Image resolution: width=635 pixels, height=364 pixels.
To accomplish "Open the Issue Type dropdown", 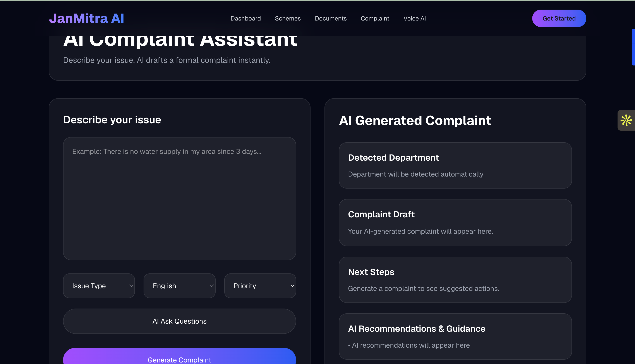I will (99, 286).
